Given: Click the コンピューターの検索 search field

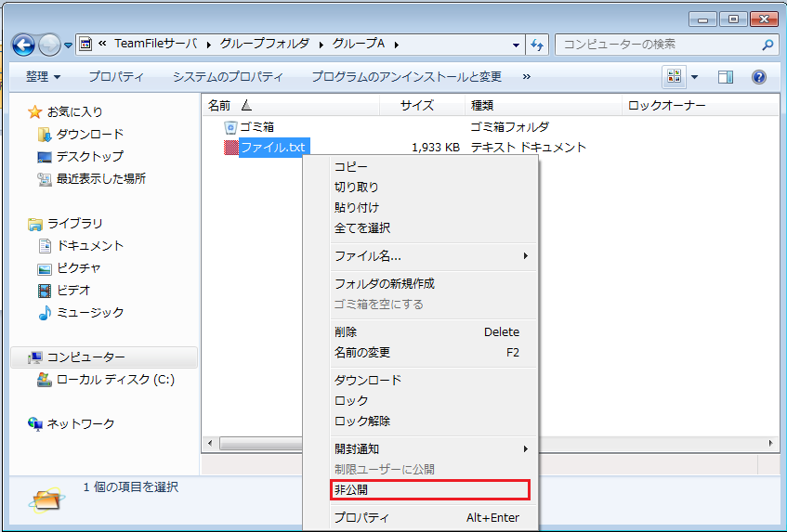Looking at the screenshot, I should pyautogui.click(x=655, y=44).
